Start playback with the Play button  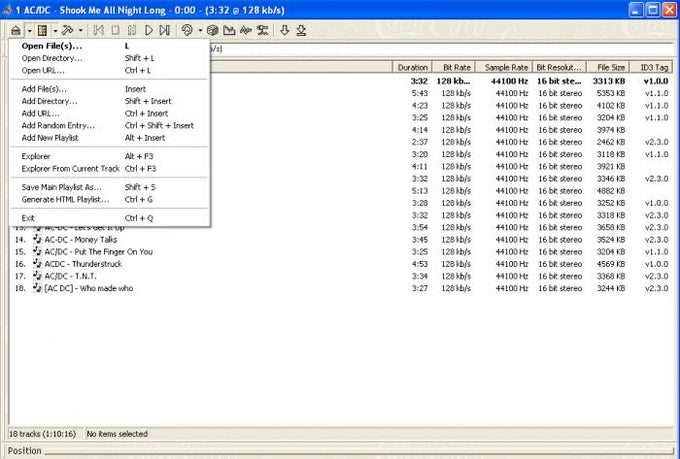[149, 30]
